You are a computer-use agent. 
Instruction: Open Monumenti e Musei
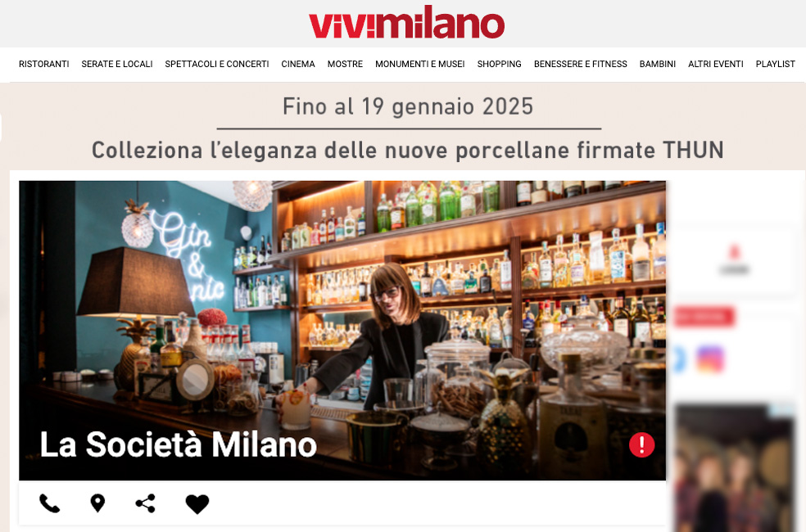[420, 64]
